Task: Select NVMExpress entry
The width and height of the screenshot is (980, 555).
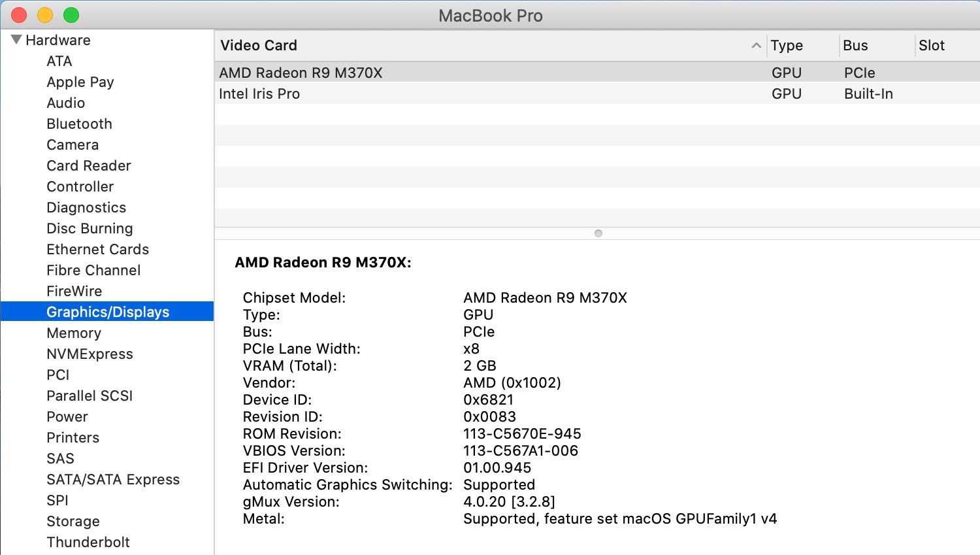Action: tap(90, 354)
